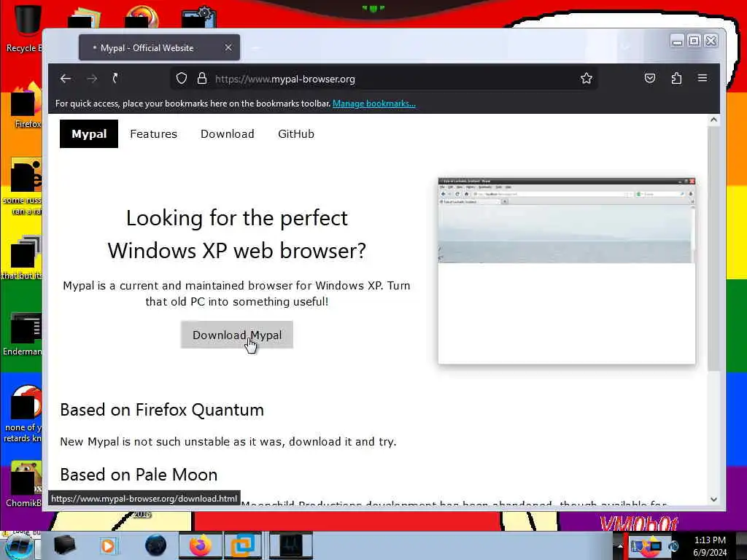
Task: Open the Recycle Bin desktop icon
Action: point(25,28)
